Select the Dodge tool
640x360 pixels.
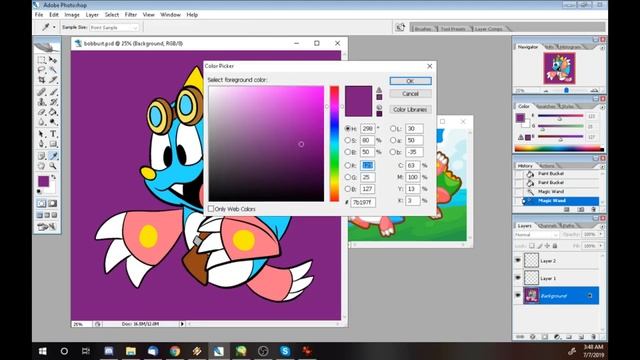53,122
